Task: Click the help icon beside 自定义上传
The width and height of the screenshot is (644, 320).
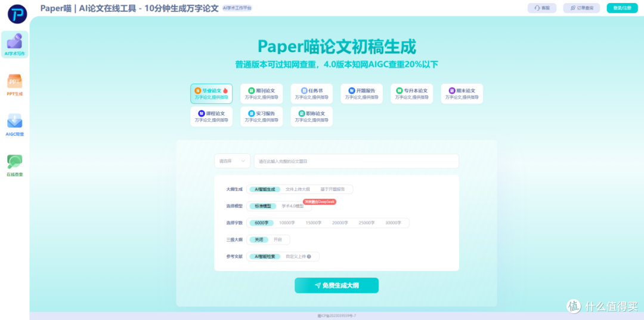Action: [309, 256]
